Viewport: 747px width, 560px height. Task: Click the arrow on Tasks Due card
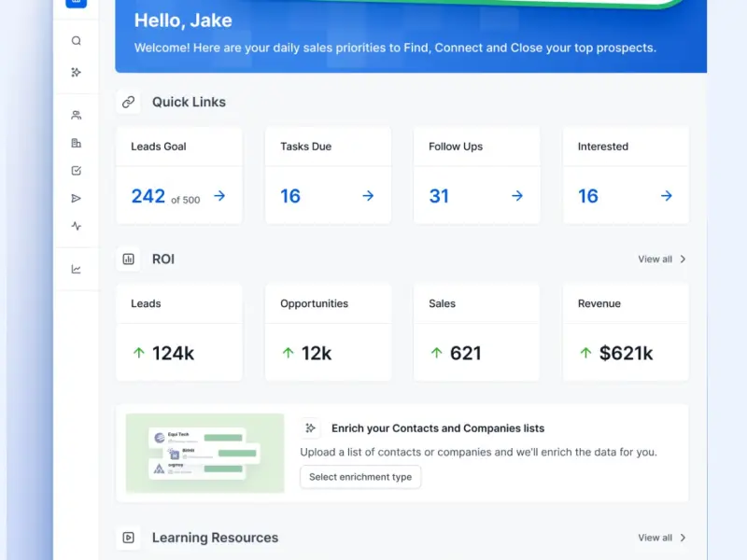tap(368, 196)
